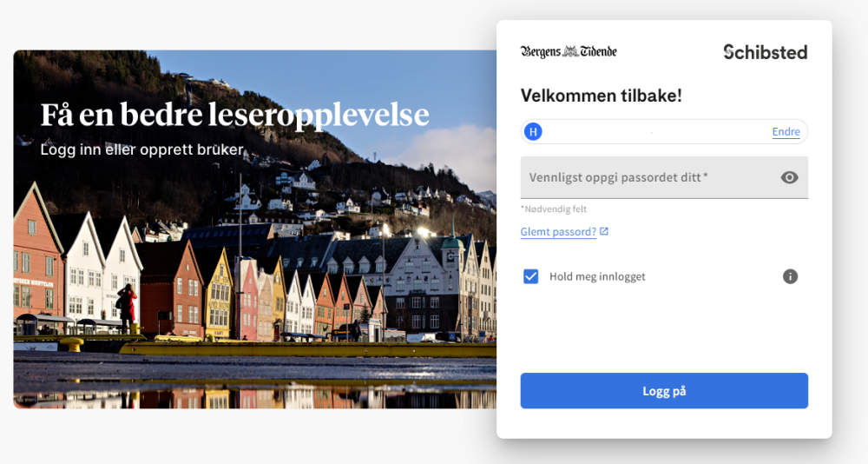Select Endre to change the account
The height and width of the screenshot is (464, 868).
pos(786,132)
